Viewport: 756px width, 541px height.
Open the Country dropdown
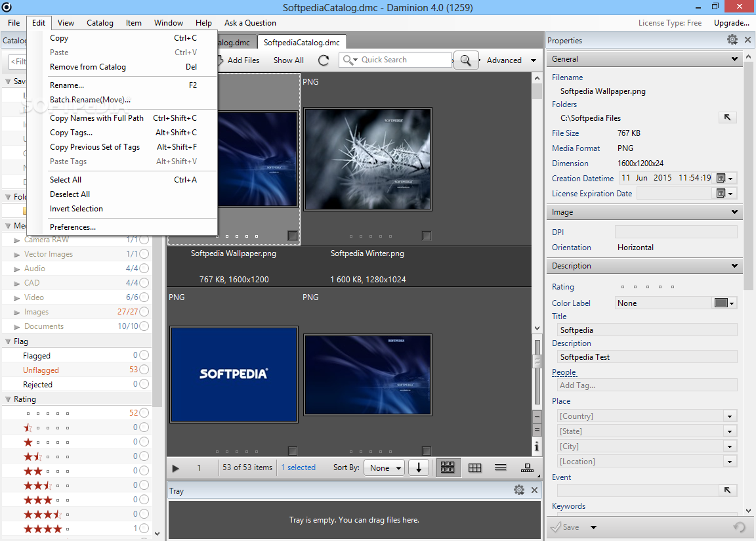tap(730, 416)
